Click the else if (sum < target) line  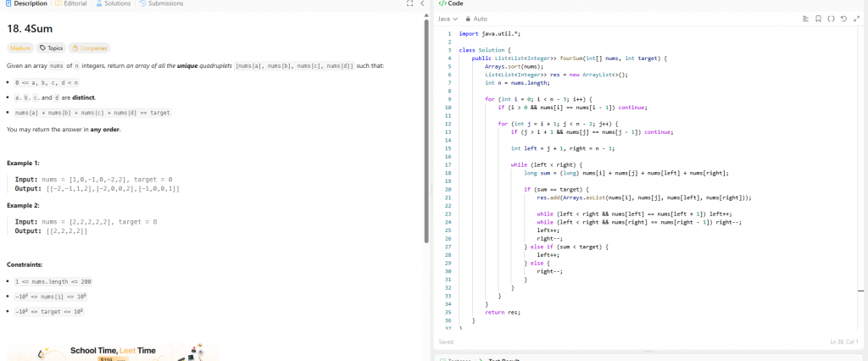pos(566,247)
